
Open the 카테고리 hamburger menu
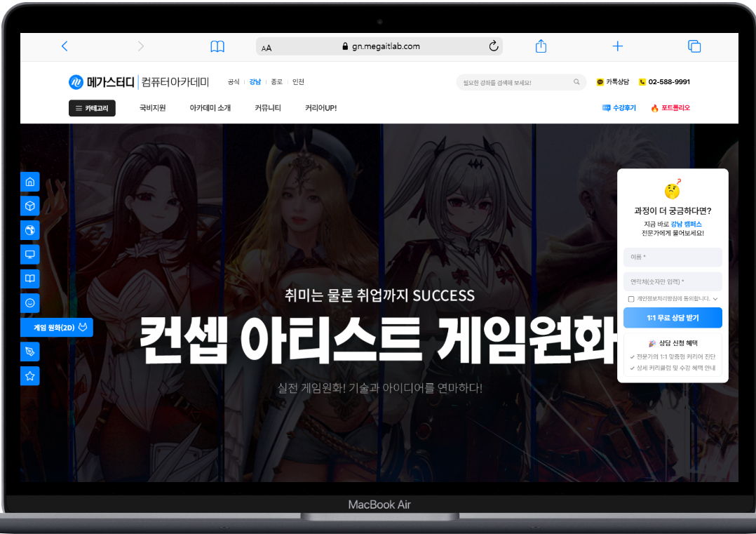[92, 108]
